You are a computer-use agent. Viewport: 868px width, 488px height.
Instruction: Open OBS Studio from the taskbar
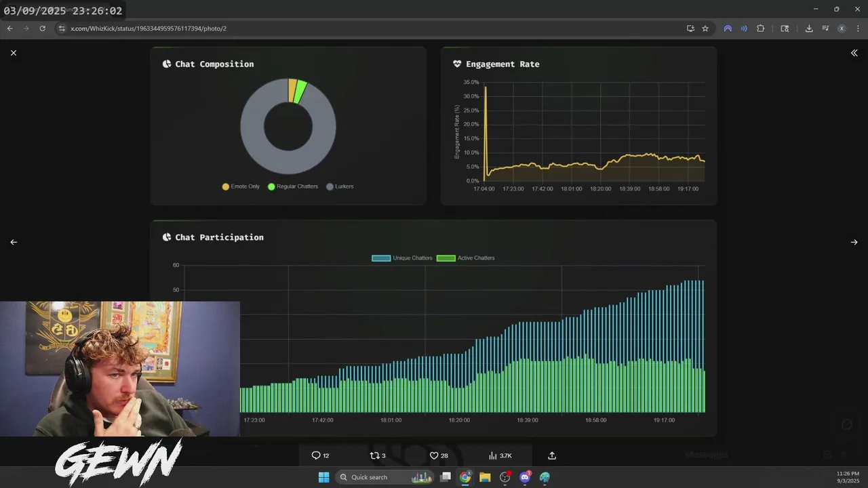point(505,477)
